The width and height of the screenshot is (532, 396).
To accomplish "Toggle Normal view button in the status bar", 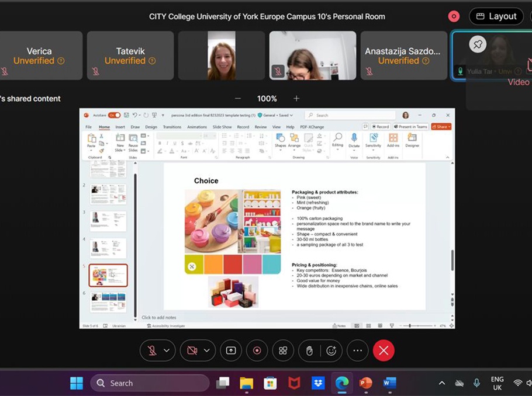I will tap(357, 326).
